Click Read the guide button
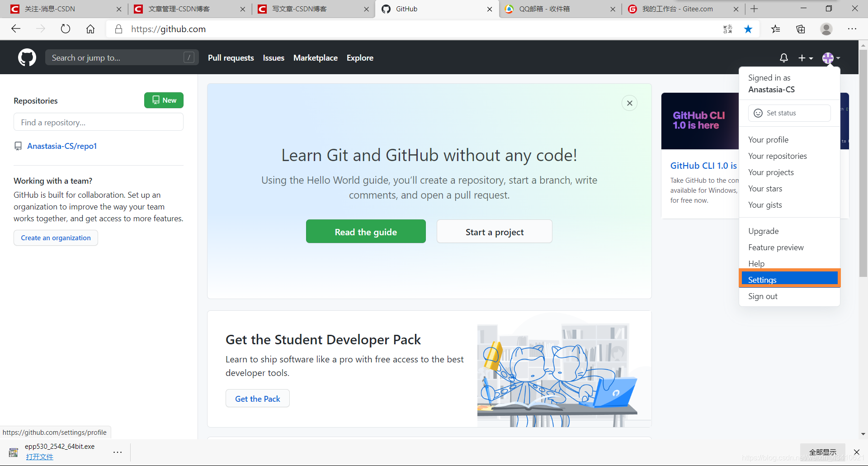Screen dimensions: 868x466 click(366, 232)
